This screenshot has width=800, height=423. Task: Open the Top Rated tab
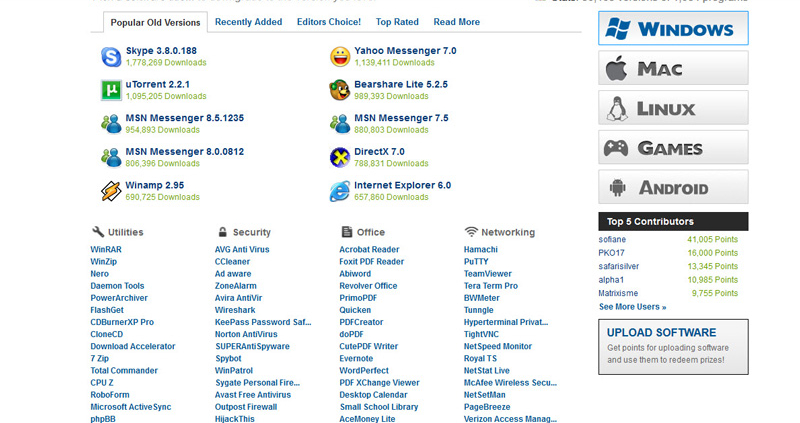(397, 22)
